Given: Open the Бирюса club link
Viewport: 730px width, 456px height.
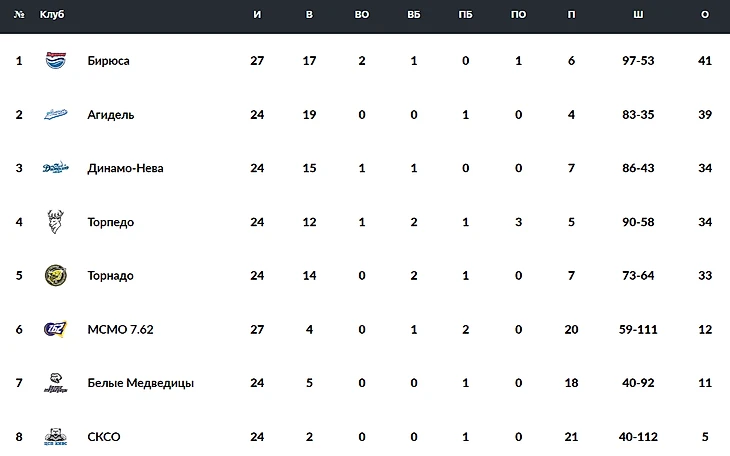Looking at the screenshot, I should click(109, 61).
